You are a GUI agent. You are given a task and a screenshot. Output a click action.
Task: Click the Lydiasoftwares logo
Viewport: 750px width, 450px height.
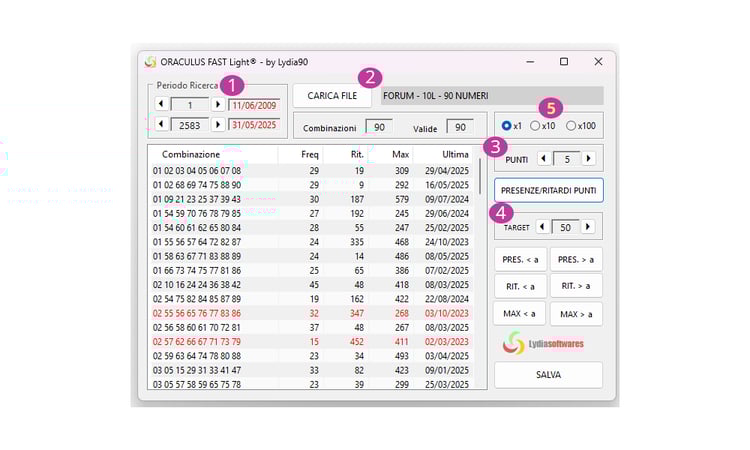pos(543,343)
